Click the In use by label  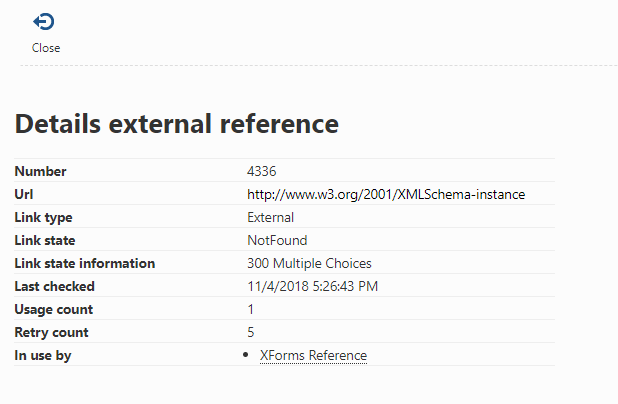point(43,356)
